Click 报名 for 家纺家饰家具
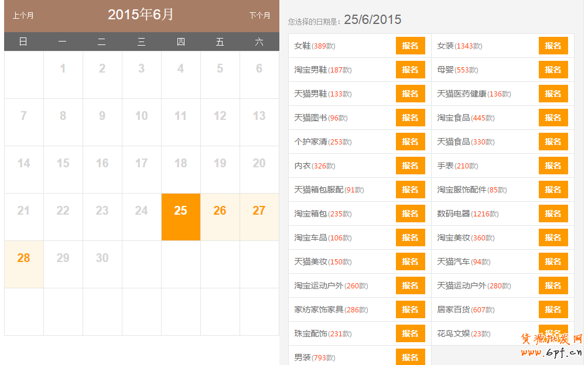 410,309
